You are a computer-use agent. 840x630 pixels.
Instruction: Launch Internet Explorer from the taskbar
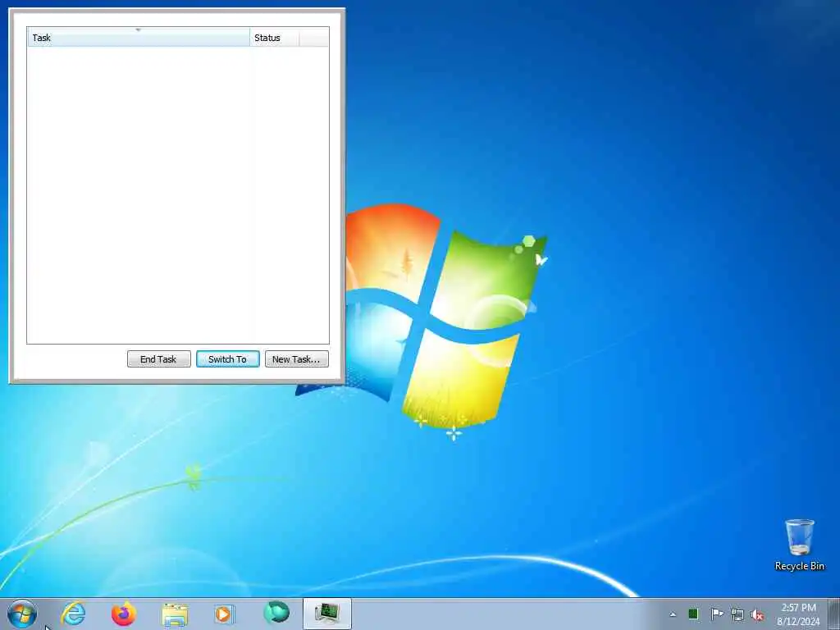click(73, 614)
